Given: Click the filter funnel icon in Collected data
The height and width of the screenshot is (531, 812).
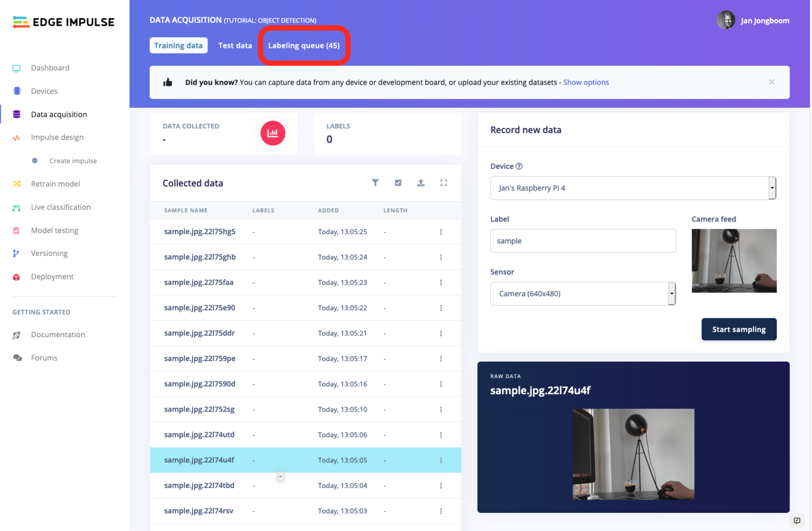Looking at the screenshot, I should click(375, 183).
